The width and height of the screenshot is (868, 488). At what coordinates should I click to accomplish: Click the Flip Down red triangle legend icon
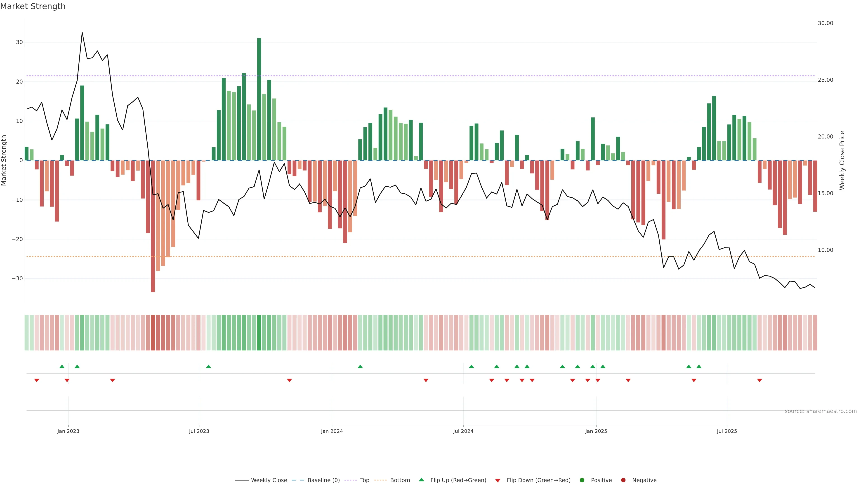click(x=498, y=481)
